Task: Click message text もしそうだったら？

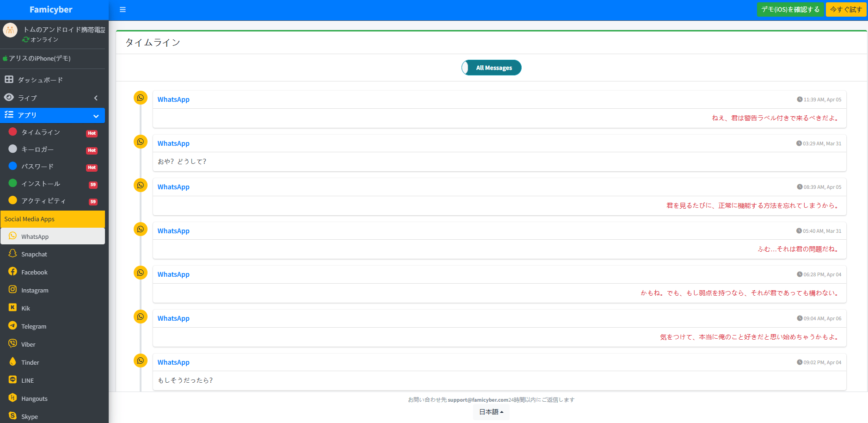Action: point(185,380)
